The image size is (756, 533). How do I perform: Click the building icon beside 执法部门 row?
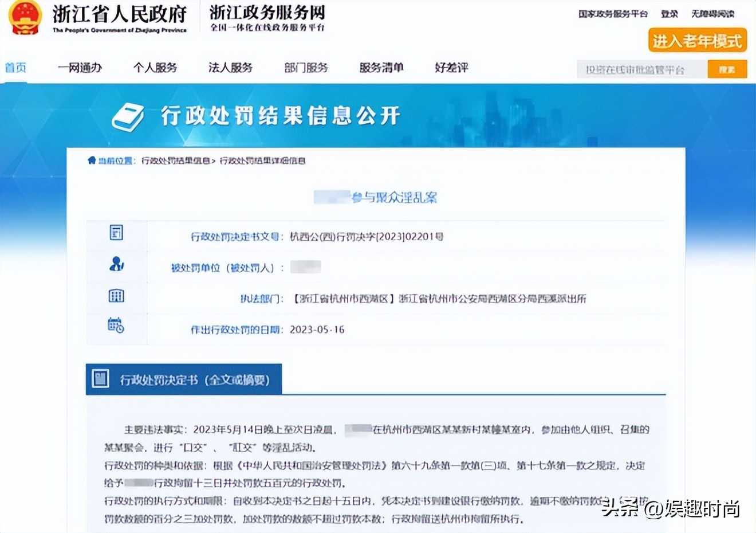click(x=116, y=295)
